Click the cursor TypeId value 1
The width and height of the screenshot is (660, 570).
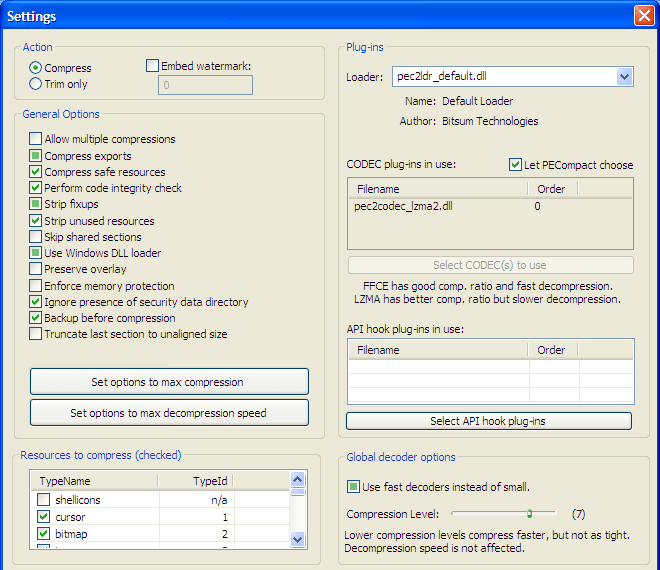(225, 517)
